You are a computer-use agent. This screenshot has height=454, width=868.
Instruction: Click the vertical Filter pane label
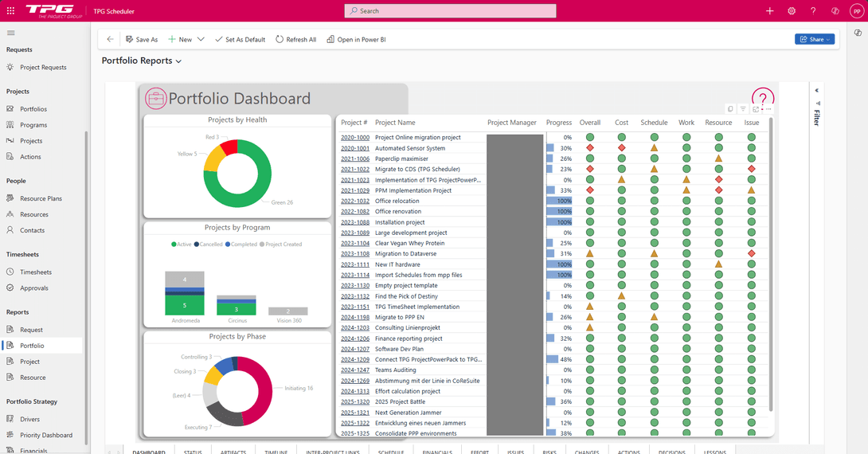816,117
